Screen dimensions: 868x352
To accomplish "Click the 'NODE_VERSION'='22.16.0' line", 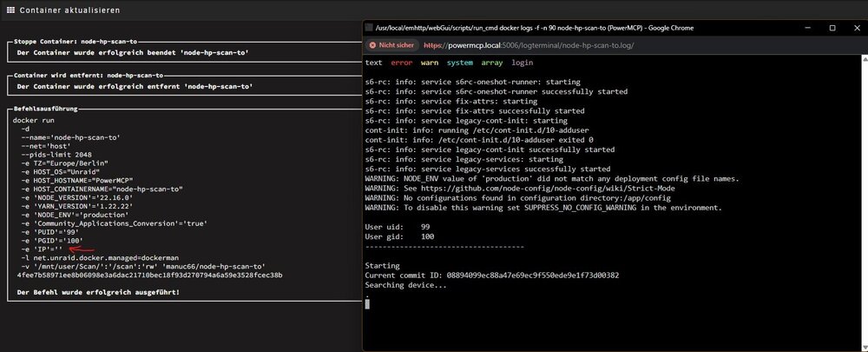I will pos(77,198).
